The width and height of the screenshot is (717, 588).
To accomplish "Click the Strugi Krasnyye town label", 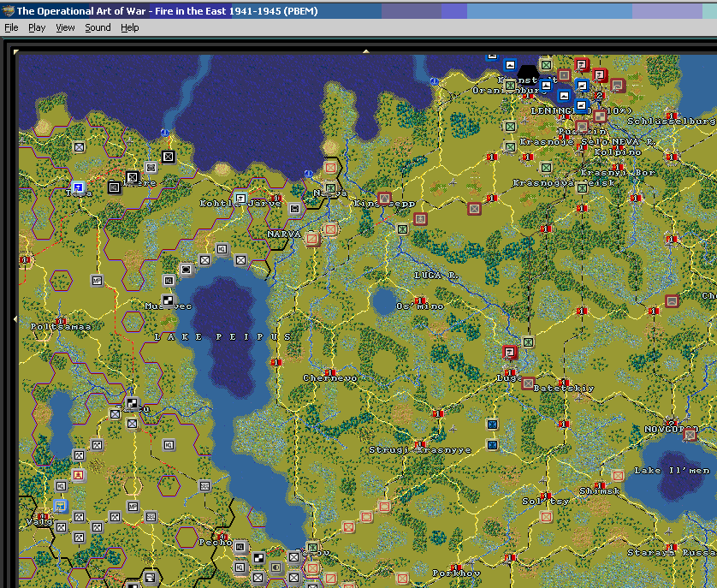I will [x=420, y=450].
